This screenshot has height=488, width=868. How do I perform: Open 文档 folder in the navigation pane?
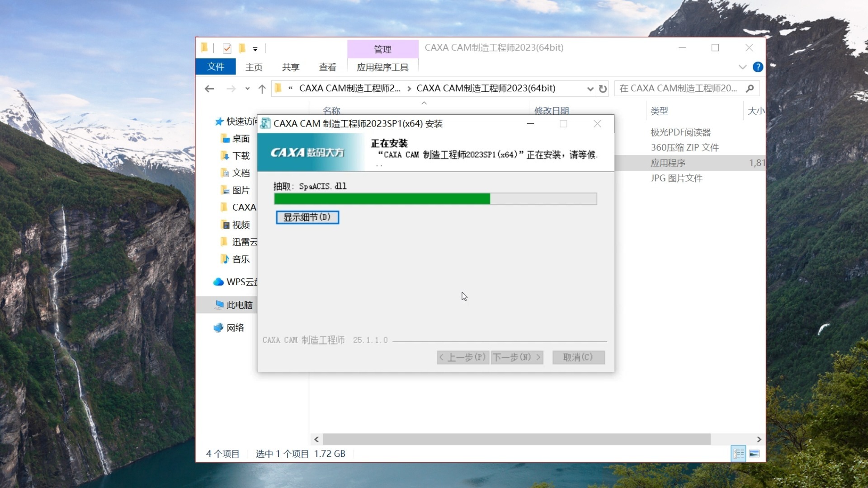pyautogui.click(x=236, y=173)
